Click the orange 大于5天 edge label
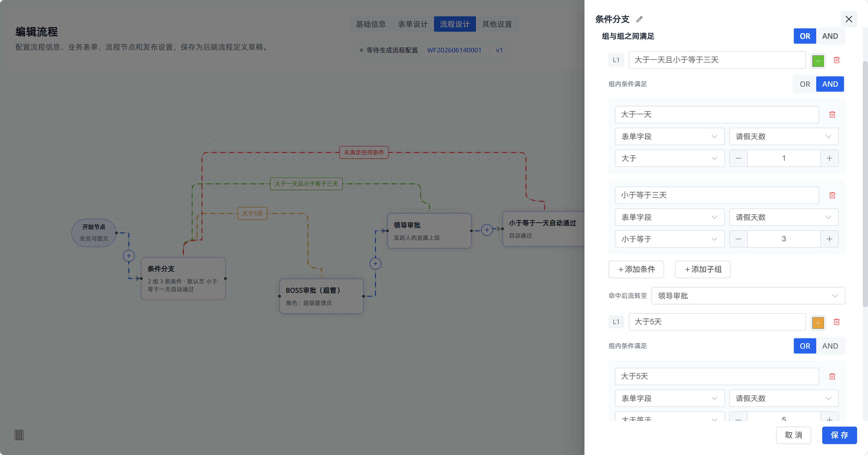This screenshot has width=868, height=455. (252, 213)
